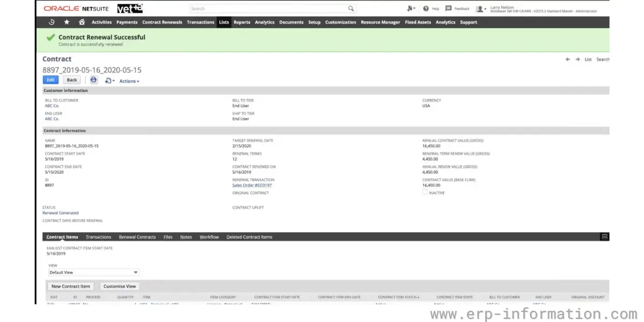Viewport: 644px width, 322px height.
Task: Click the Customise View button
Action: (120, 286)
